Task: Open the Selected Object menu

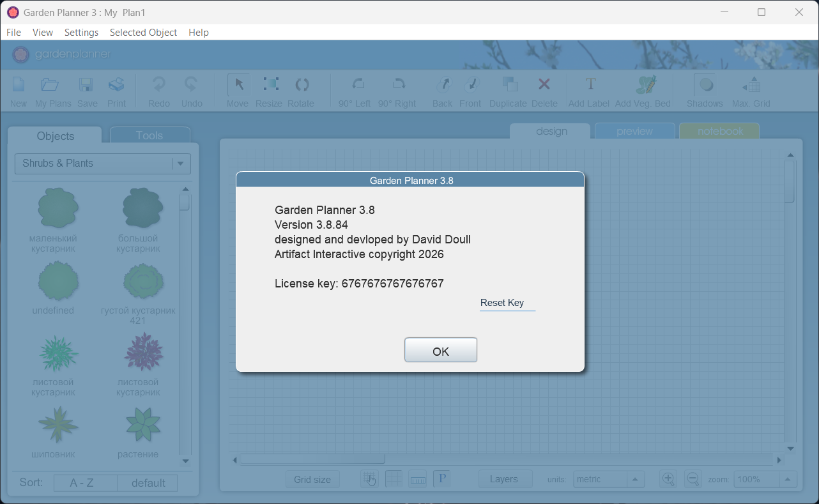Action: 143,33
